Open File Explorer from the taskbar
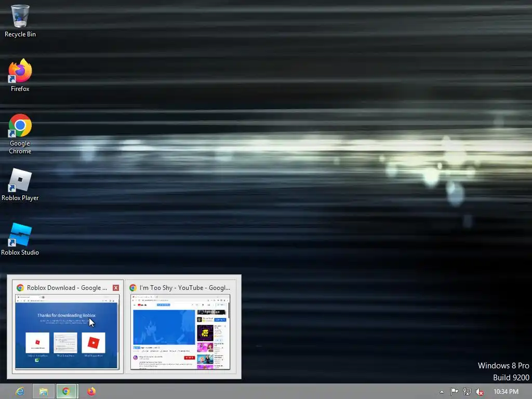 (x=44, y=392)
